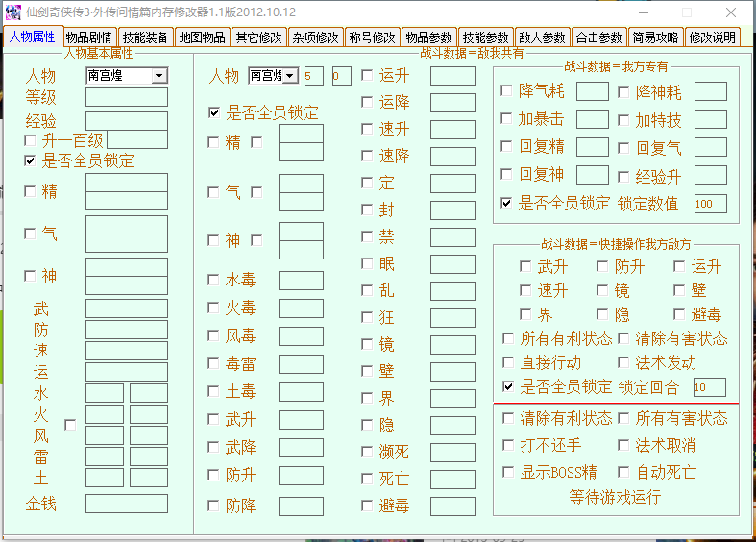The height and width of the screenshot is (542, 756).
Task: Open the 合击参数 tab
Action: (x=599, y=37)
